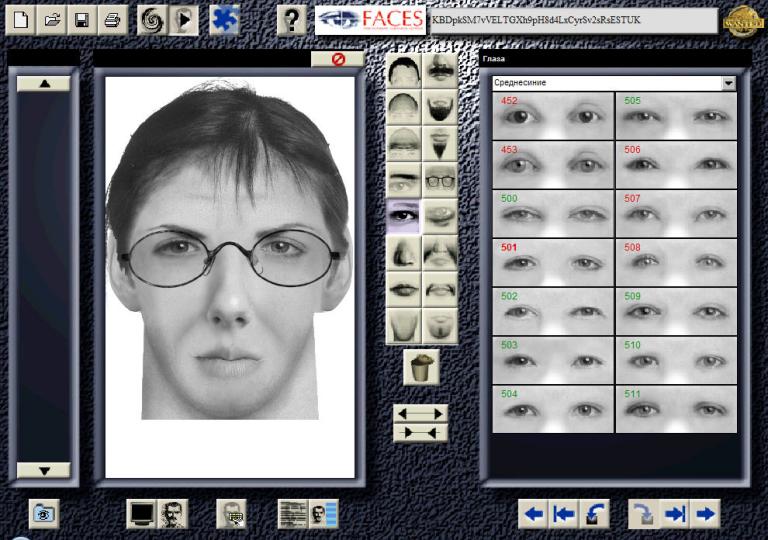Open the mustache feature category
This screenshot has width=768, height=540.
click(x=439, y=71)
